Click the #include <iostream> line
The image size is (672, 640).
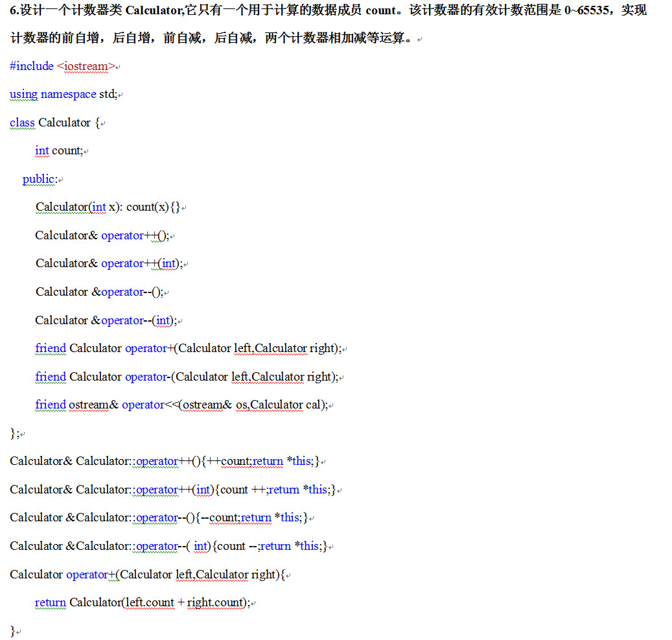tap(63, 66)
